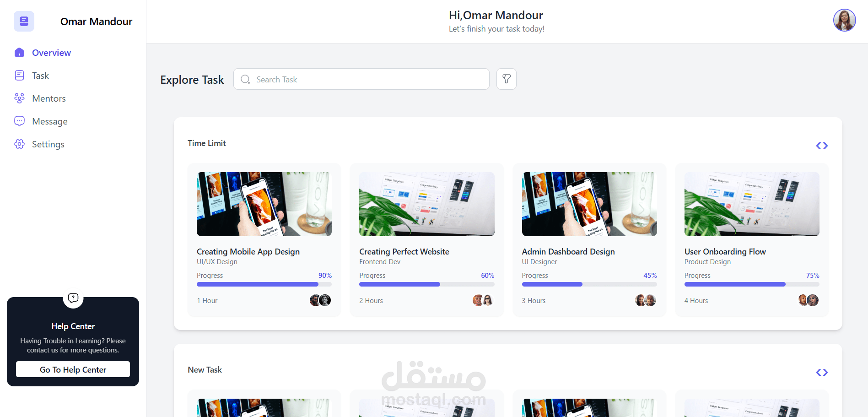The image size is (868, 417).
Task: Open User Onboarding Flow title
Action: [x=725, y=252]
